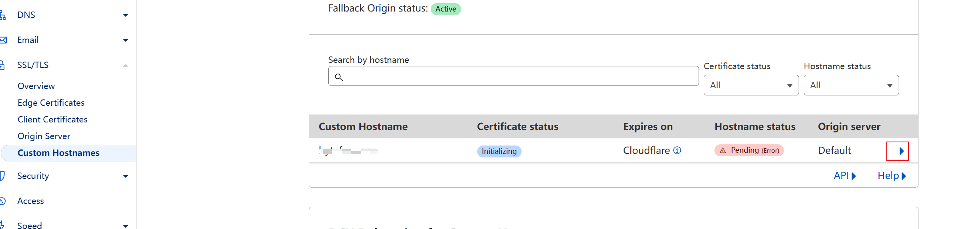Select Origin Server in sidebar

[x=44, y=136]
